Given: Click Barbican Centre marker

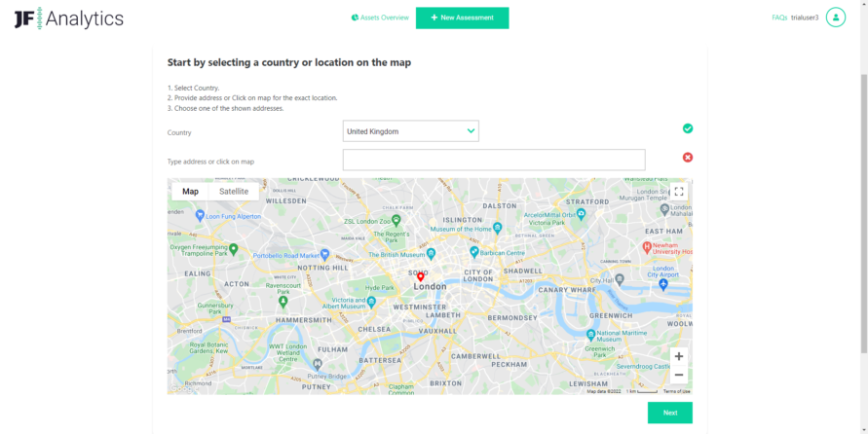Looking at the screenshot, I should coord(473,252).
